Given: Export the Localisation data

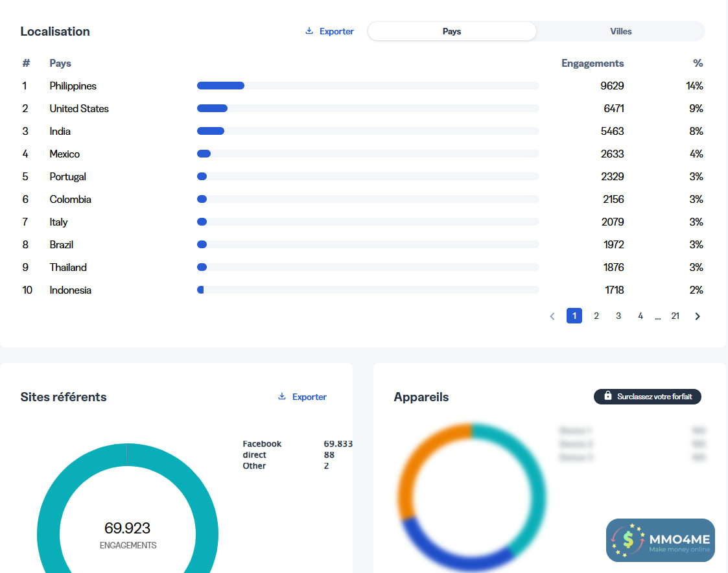Looking at the screenshot, I should pyautogui.click(x=330, y=31).
